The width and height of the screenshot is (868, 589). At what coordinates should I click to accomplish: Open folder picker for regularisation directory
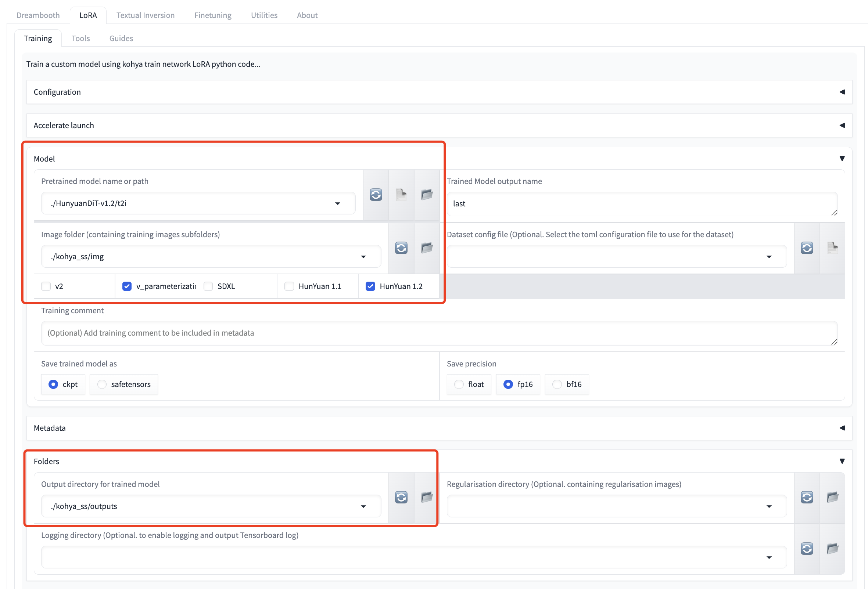tap(832, 497)
